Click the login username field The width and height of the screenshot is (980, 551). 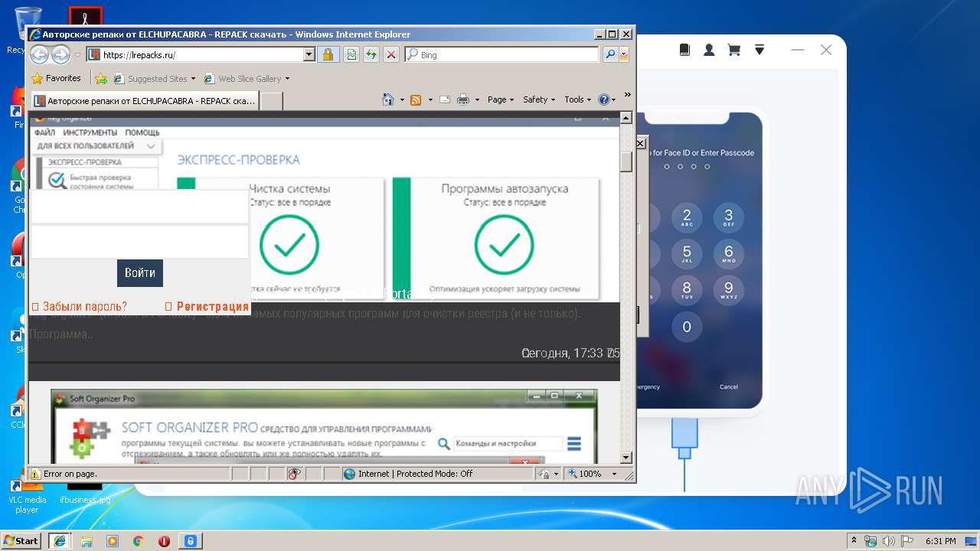[x=140, y=207]
